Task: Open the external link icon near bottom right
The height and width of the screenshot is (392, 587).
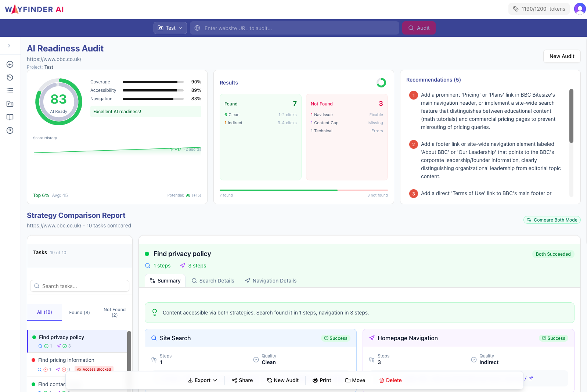Action: tap(531, 378)
